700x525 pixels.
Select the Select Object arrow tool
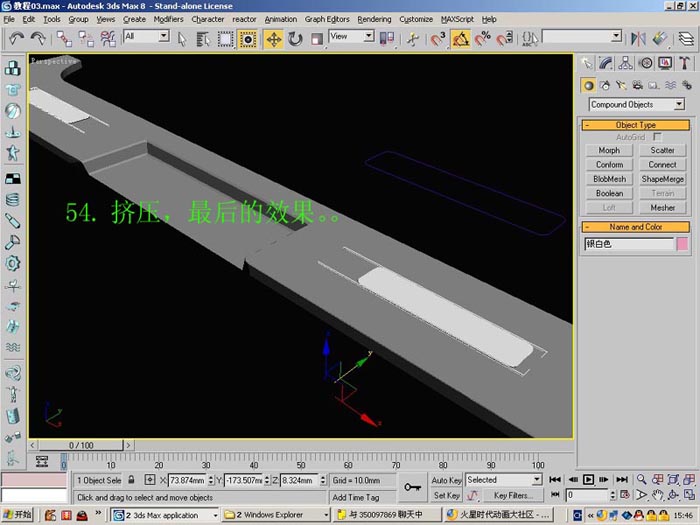point(182,39)
